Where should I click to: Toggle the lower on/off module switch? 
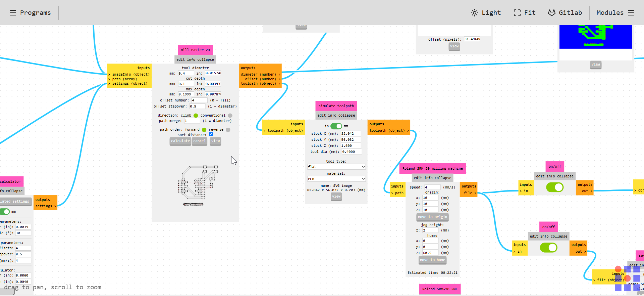(549, 248)
